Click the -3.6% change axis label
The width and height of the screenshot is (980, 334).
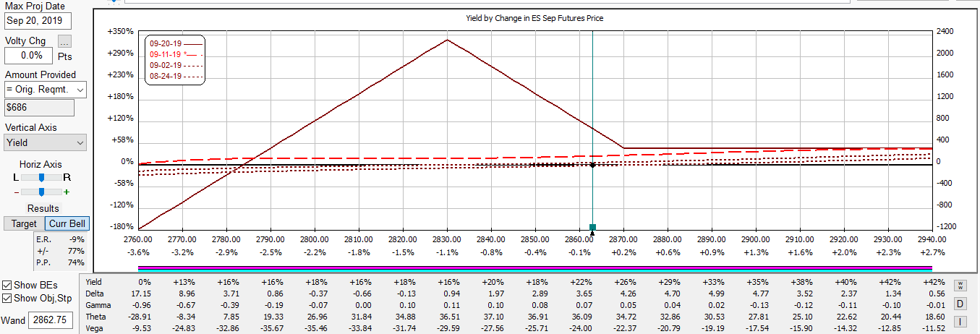click(x=137, y=252)
